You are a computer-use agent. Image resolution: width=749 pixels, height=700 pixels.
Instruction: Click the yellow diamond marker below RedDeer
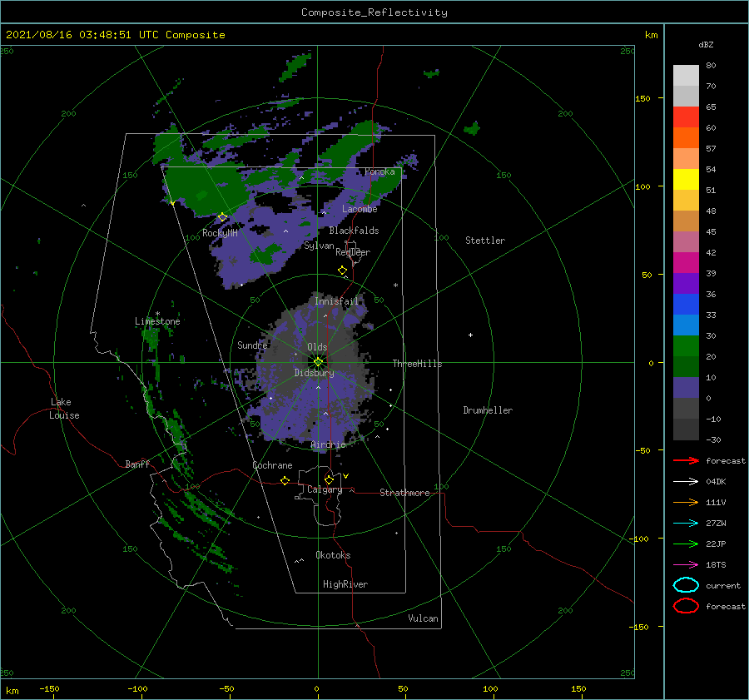coord(343,271)
